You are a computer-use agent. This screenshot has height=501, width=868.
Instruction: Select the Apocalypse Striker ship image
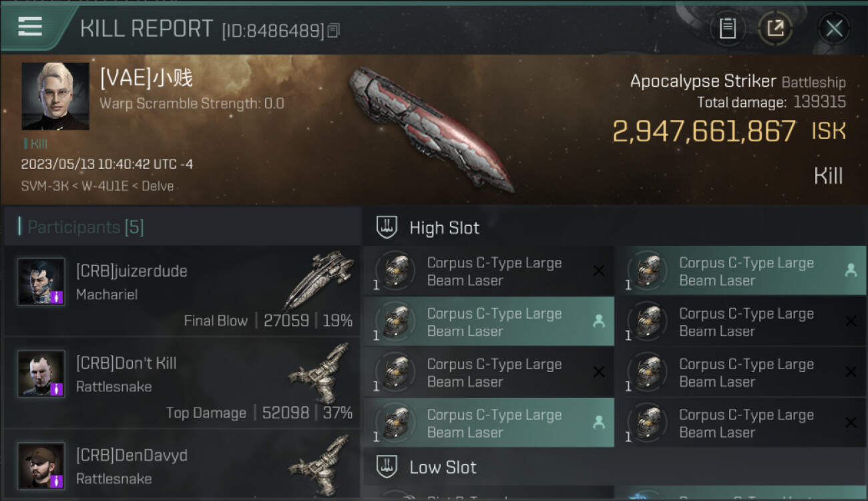click(431, 128)
